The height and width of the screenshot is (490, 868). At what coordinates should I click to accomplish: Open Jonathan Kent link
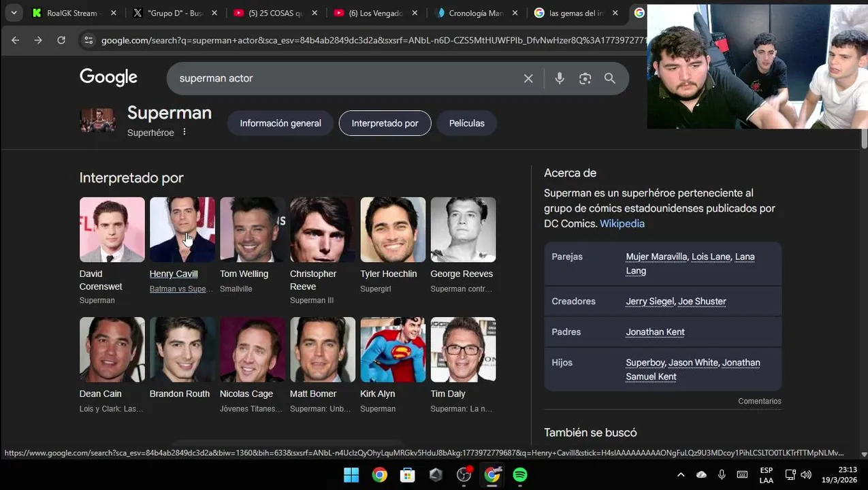click(655, 331)
